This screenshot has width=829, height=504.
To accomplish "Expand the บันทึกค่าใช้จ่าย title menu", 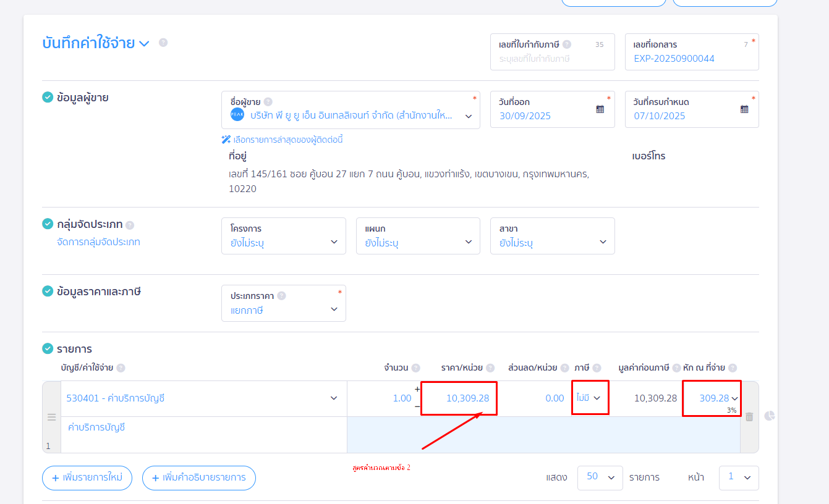I will 143,43.
